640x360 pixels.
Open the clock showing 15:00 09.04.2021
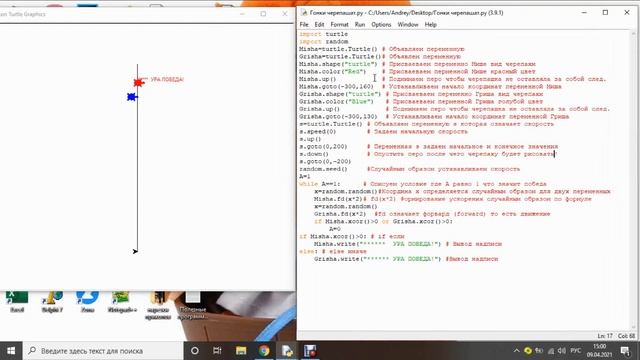pyautogui.click(x=600, y=351)
